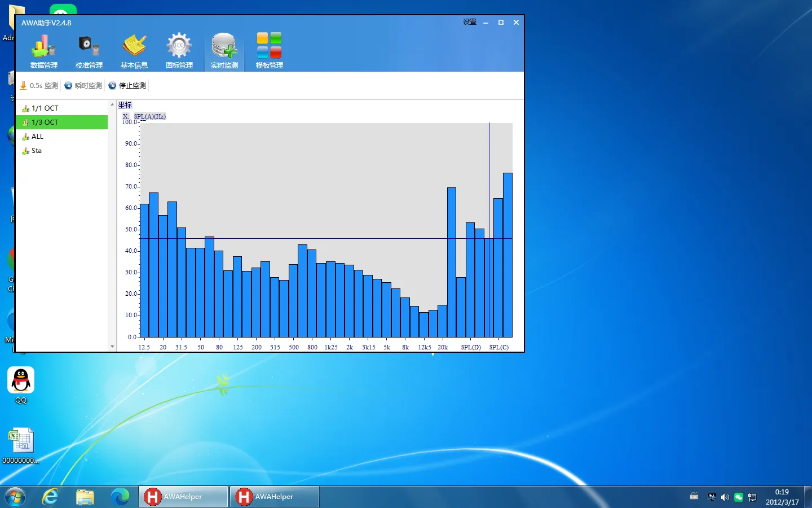812x508 pixels.
Task: Maximize the AWA助手 window
Action: click(x=501, y=23)
